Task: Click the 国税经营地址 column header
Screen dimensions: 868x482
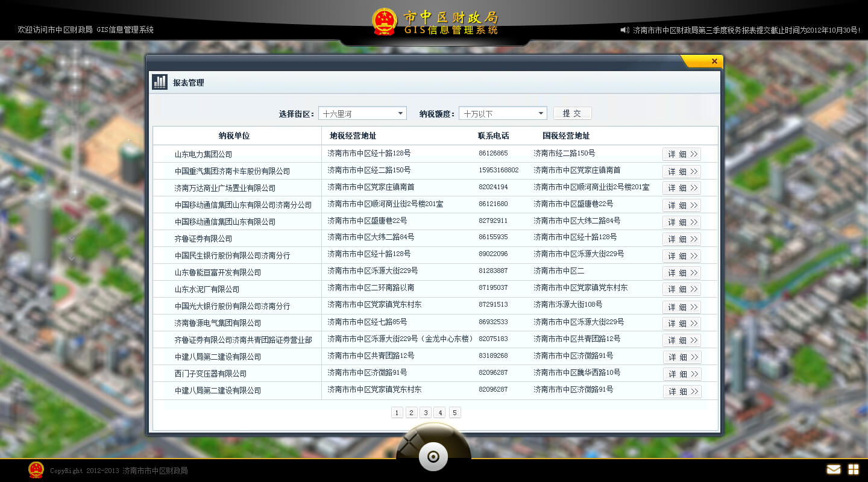Action: (x=566, y=136)
